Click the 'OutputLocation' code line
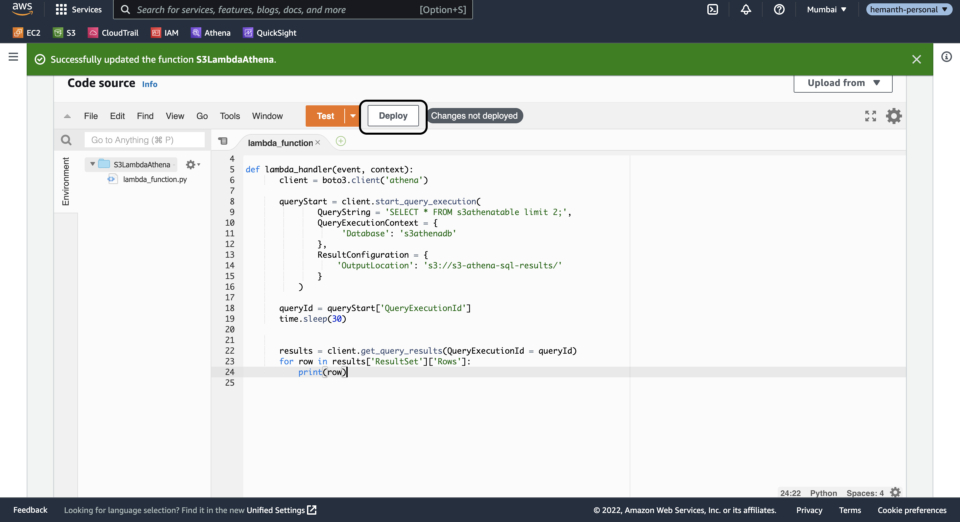The height and width of the screenshot is (522, 960). click(449, 266)
